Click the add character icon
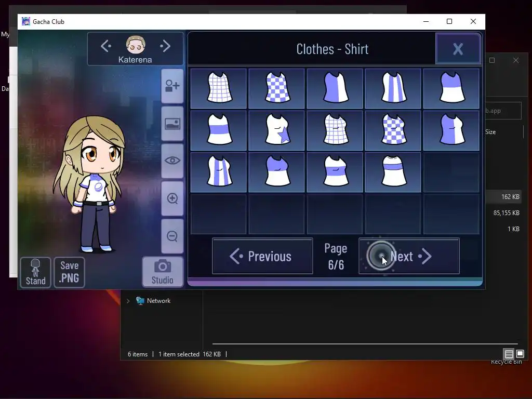The image size is (532, 399). 172,86
